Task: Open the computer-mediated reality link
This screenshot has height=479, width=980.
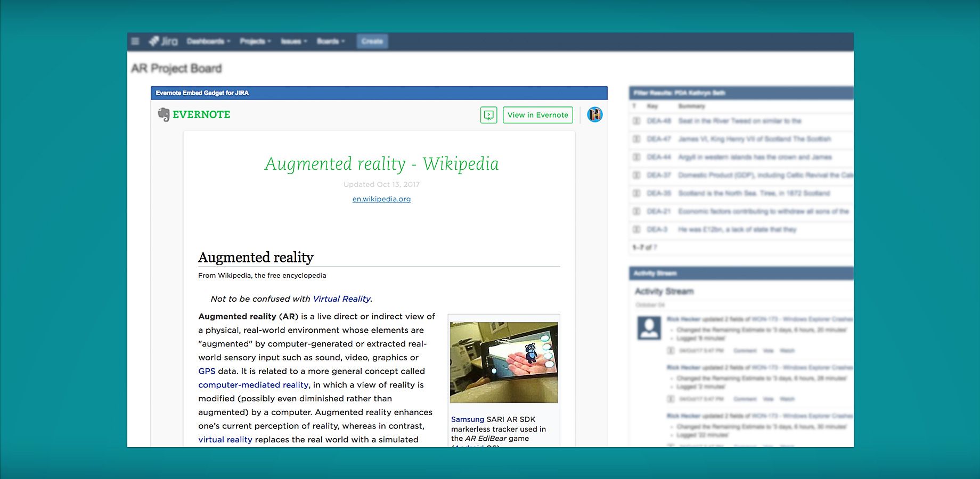Action: click(x=254, y=385)
